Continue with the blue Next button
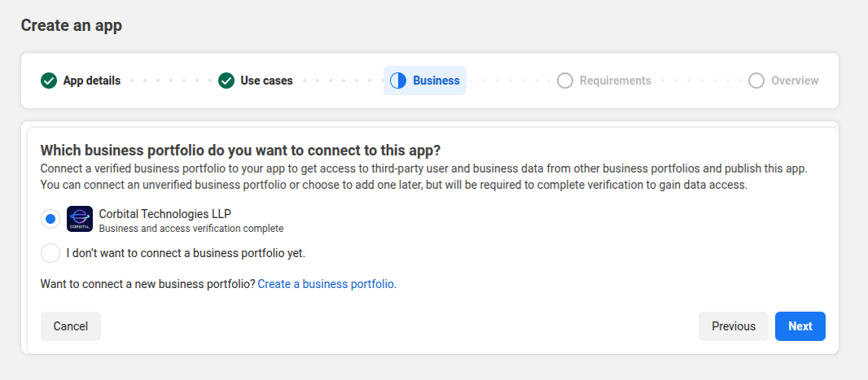This screenshot has height=380, width=868. [800, 326]
